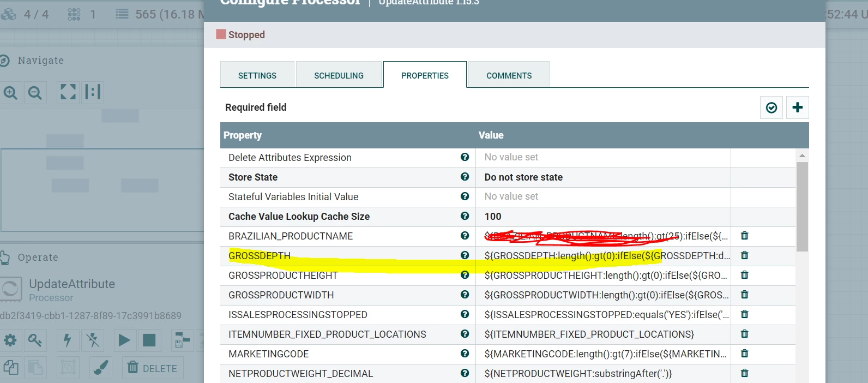
Task: Show help for Store State property
Action: 465,177
